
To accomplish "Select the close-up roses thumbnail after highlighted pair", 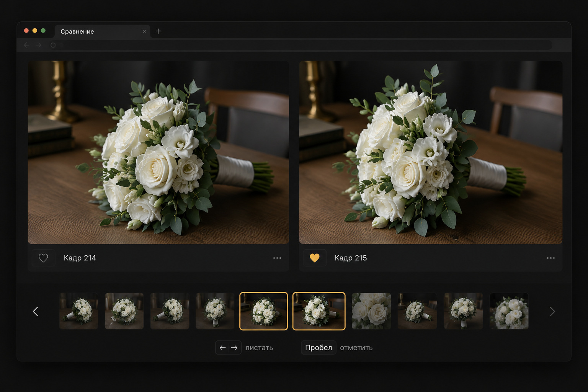I will pos(371,311).
